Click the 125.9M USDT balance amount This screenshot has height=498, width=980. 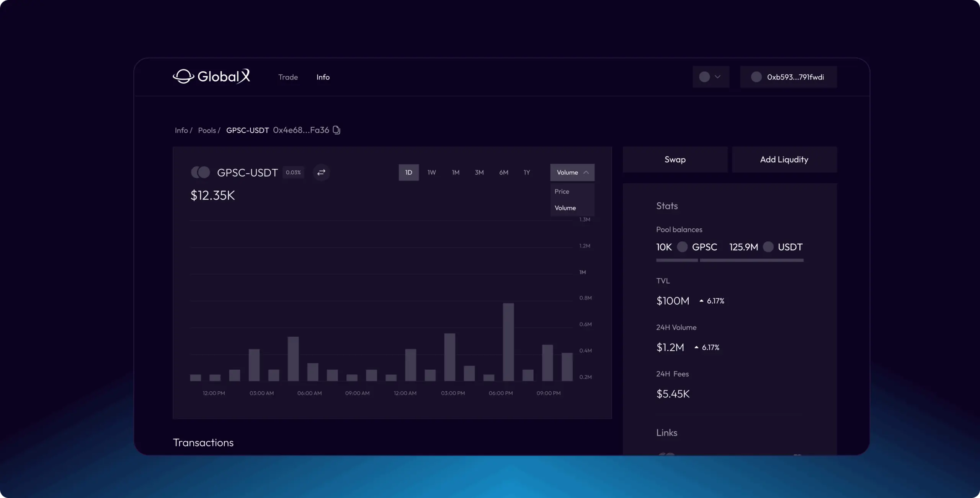(743, 247)
